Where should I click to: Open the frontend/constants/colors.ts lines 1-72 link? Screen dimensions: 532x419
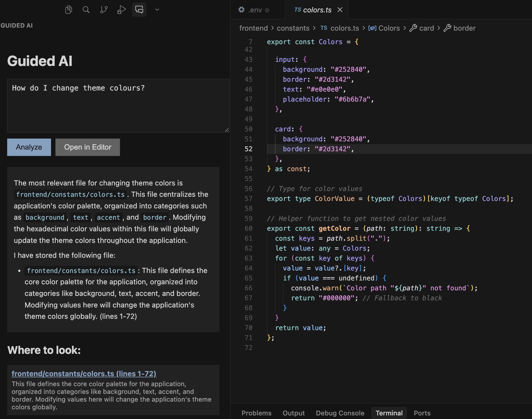[x=84, y=373]
